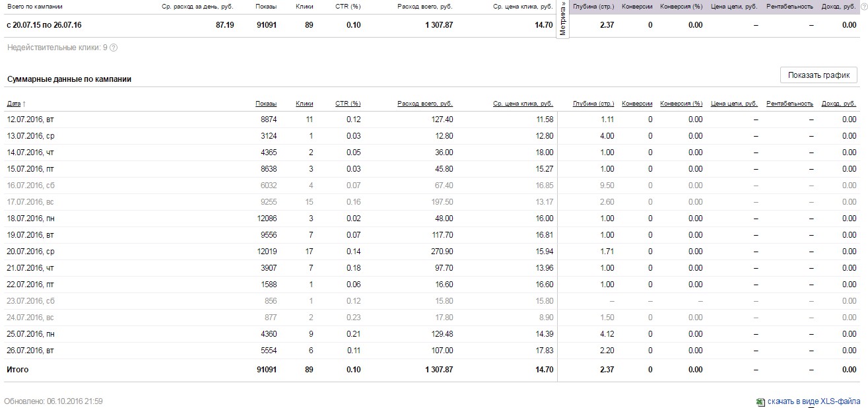Sort table by Доход, руб. table header
The height and width of the screenshot is (408, 868).
(839, 104)
